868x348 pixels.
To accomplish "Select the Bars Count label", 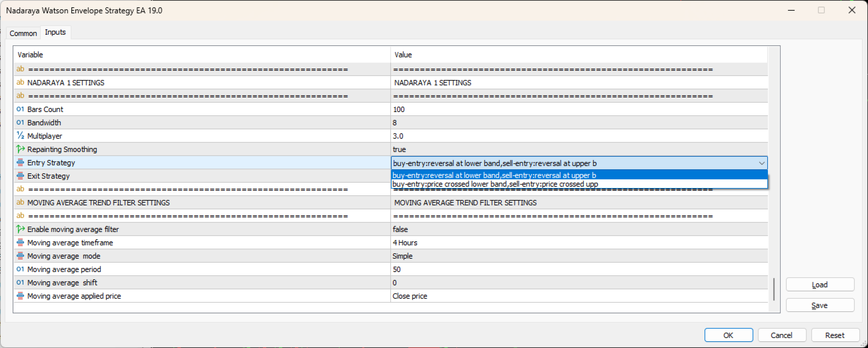I will pyautogui.click(x=45, y=109).
